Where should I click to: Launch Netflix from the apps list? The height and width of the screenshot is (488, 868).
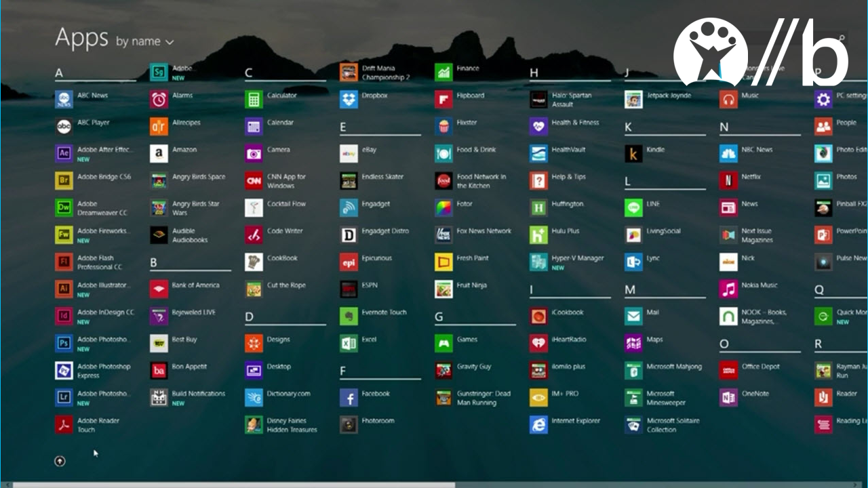click(728, 181)
